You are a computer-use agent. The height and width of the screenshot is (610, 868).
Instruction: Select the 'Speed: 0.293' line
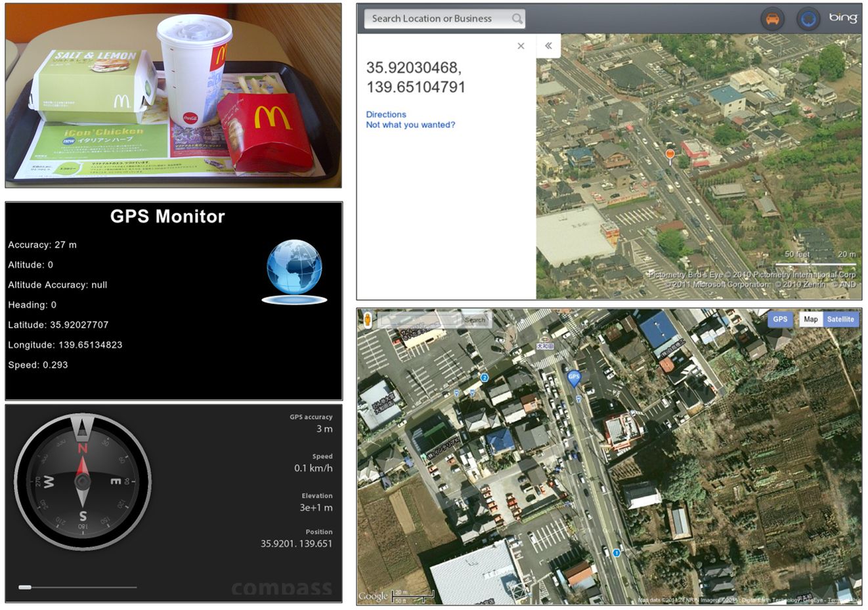pyautogui.click(x=38, y=365)
